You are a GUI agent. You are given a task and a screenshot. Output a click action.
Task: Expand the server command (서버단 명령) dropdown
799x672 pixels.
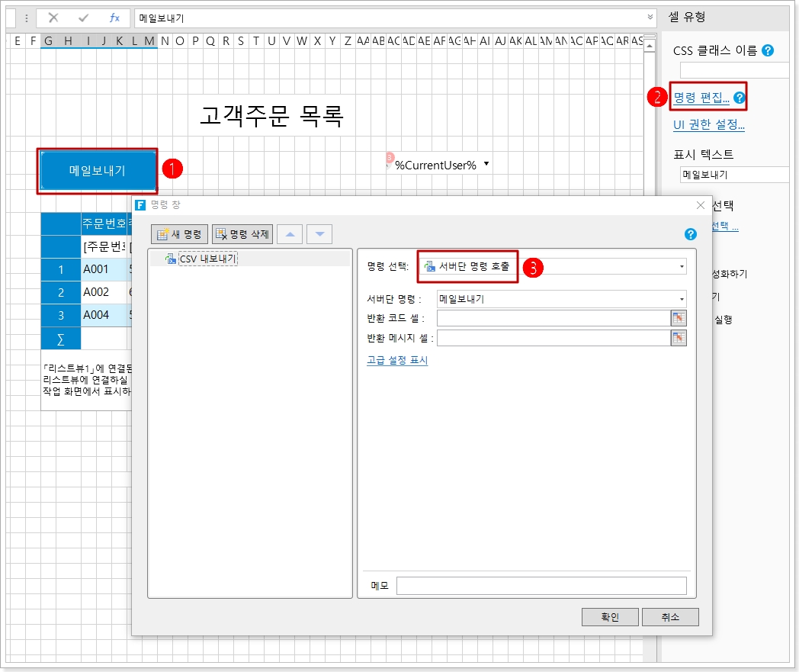[x=682, y=299]
